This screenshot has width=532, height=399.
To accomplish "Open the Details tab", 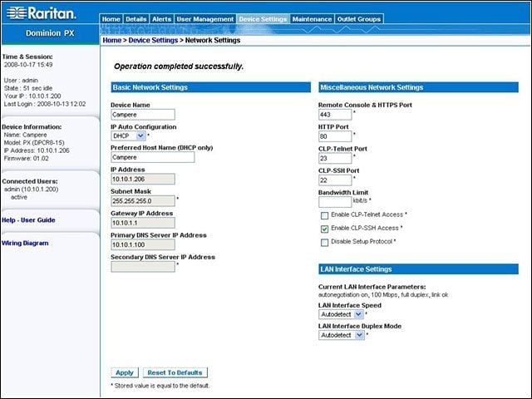I will 136,19.
